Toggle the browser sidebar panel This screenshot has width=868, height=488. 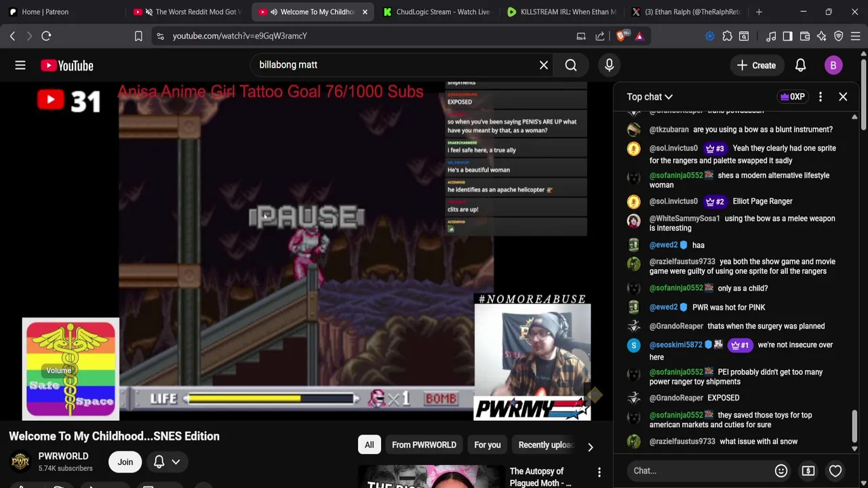click(787, 36)
